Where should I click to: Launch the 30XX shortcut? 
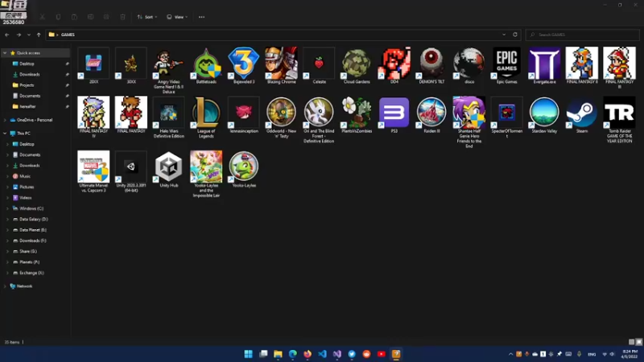click(131, 66)
